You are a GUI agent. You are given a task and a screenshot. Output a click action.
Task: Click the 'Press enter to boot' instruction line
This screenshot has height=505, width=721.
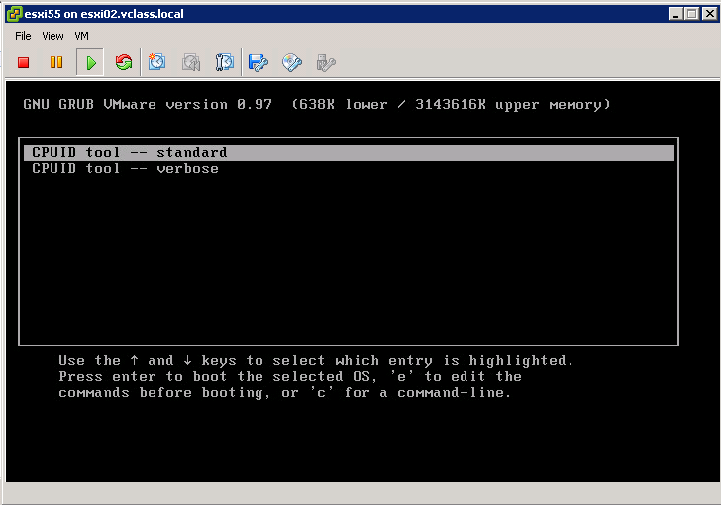pos(290,376)
